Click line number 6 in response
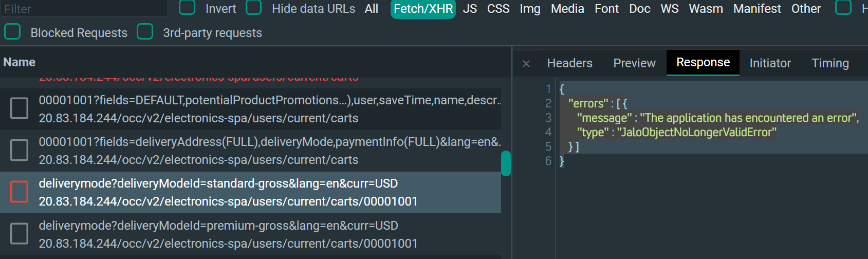868x259 pixels. point(548,161)
